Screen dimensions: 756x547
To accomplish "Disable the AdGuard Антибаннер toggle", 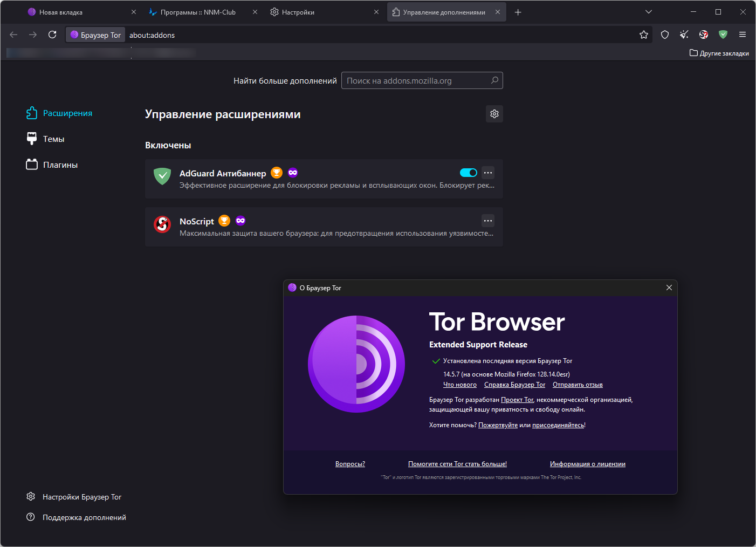I will pos(469,173).
